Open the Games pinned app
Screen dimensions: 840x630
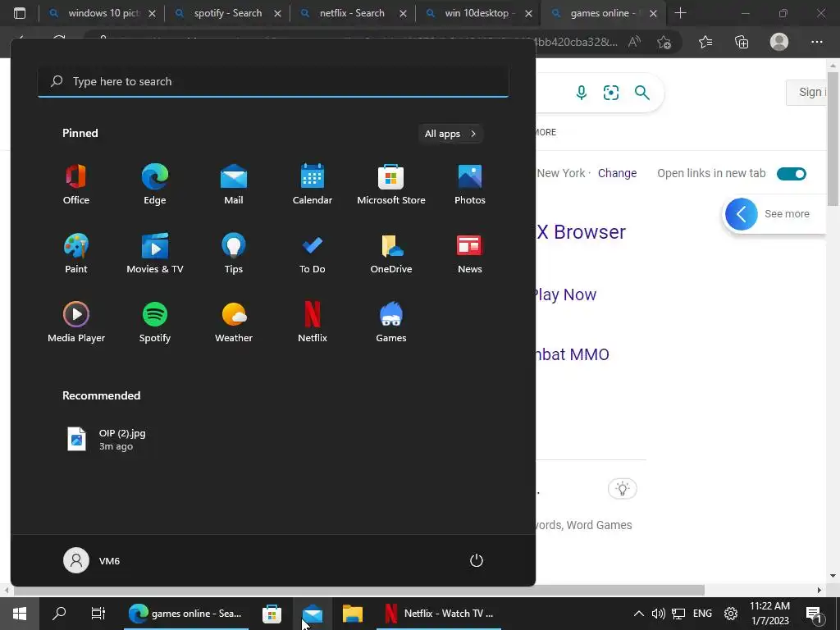click(x=391, y=322)
